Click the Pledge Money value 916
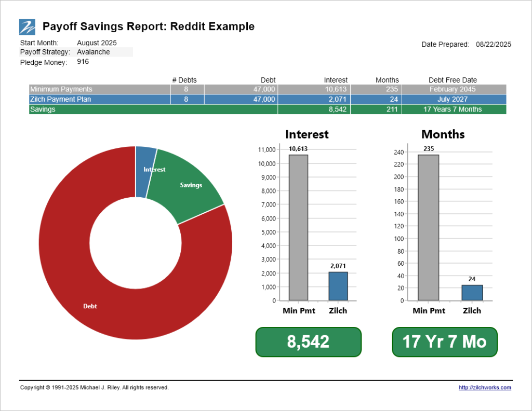Screen dimensions: 532x411 (83, 62)
